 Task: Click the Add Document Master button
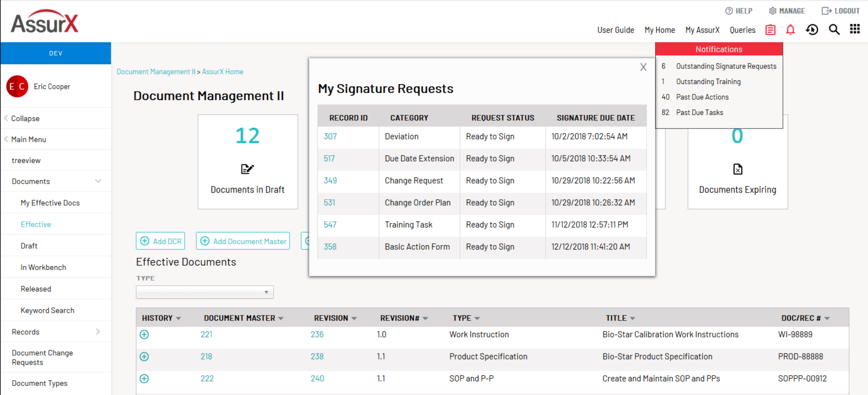coord(243,241)
